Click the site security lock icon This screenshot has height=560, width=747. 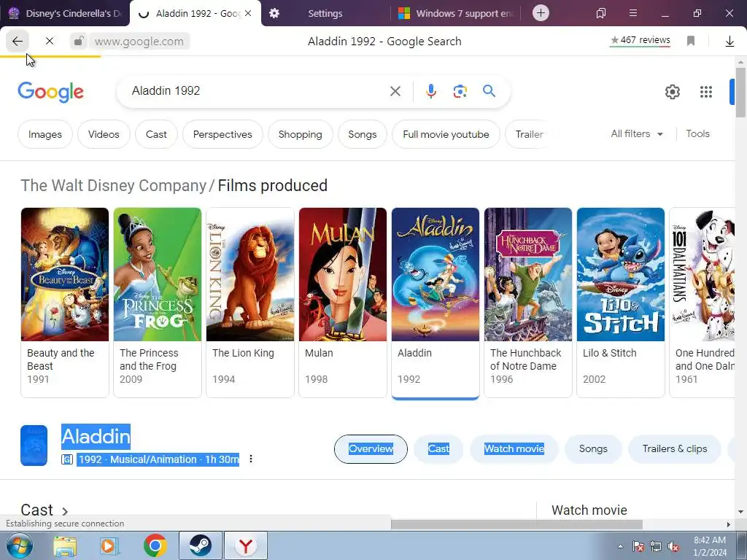[x=79, y=41]
